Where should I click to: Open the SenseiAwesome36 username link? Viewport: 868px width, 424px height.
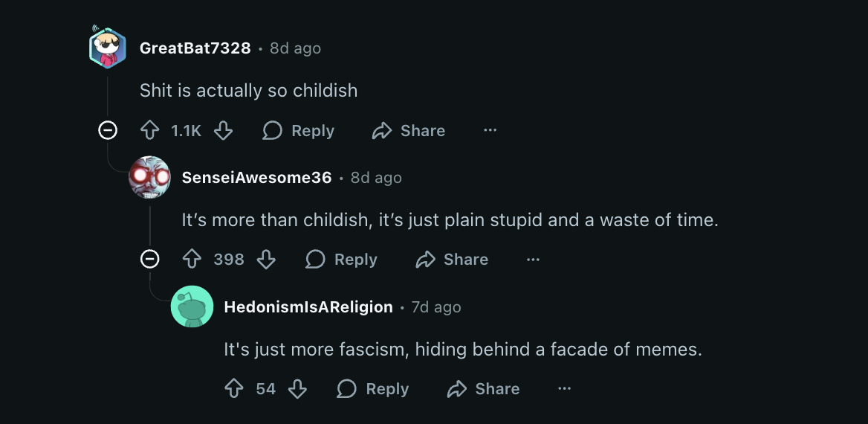[x=256, y=178]
